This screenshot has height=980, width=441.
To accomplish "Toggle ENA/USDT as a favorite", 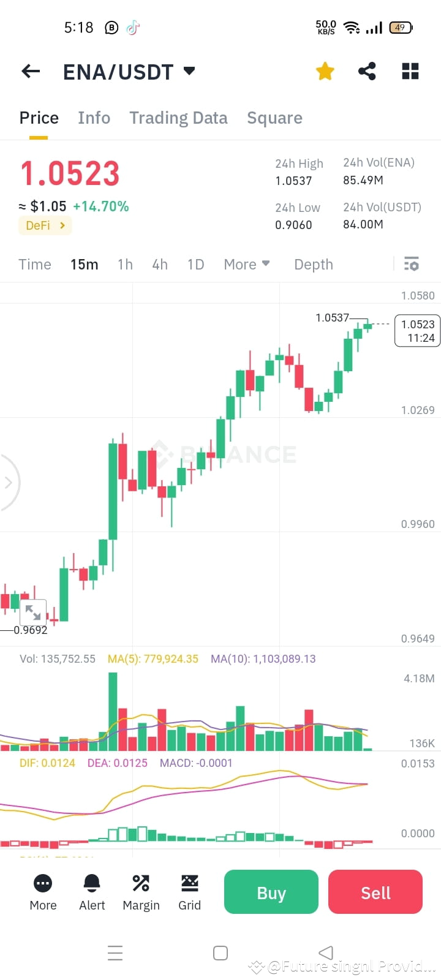I will click(x=325, y=71).
